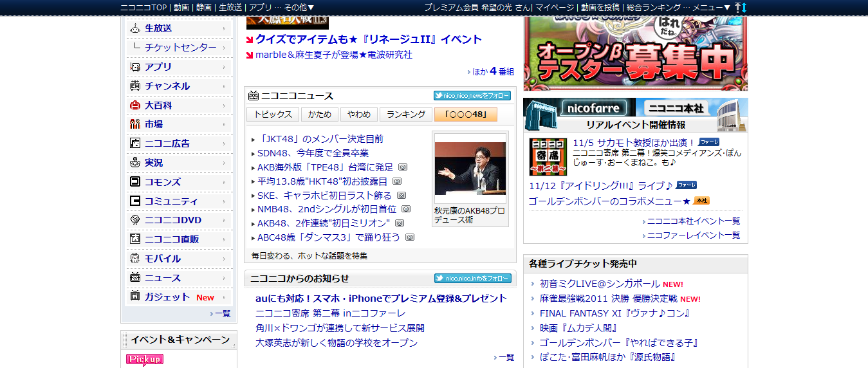Image resolution: width=868 pixels, height=368 pixels.
Task: Open the メニュー▼ dropdown in top bar
Action: click(x=712, y=7)
